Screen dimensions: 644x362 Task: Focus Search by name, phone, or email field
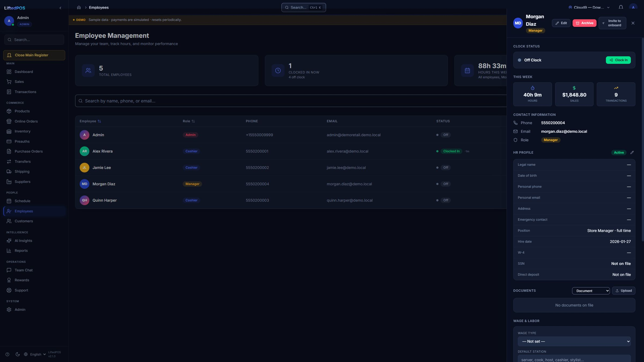point(291,101)
